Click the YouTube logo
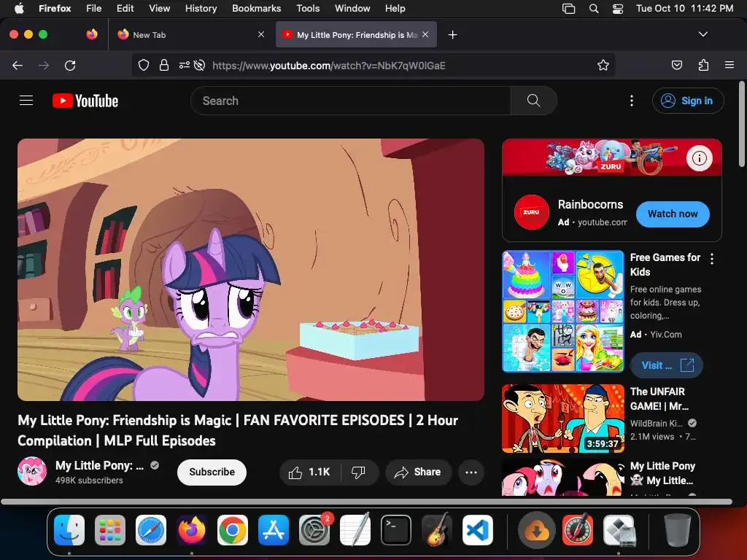The width and height of the screenshot is (747, 560). pyautogui.click(x=85, y=101)
